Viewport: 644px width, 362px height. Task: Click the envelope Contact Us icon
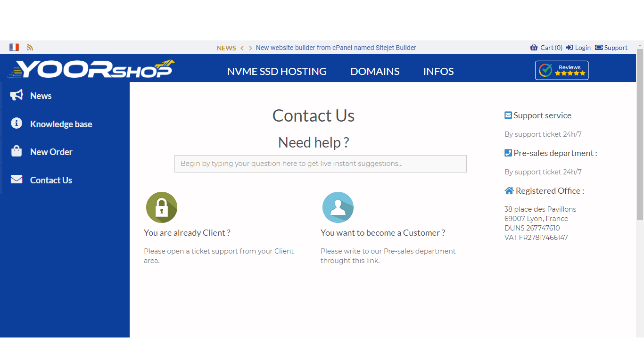pyautogui.click(x=17, y=180)
